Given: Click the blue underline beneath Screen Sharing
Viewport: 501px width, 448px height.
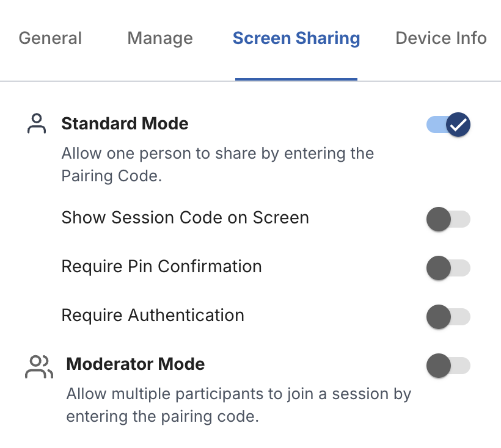Looking at the screenshot, I should [296, 79].
